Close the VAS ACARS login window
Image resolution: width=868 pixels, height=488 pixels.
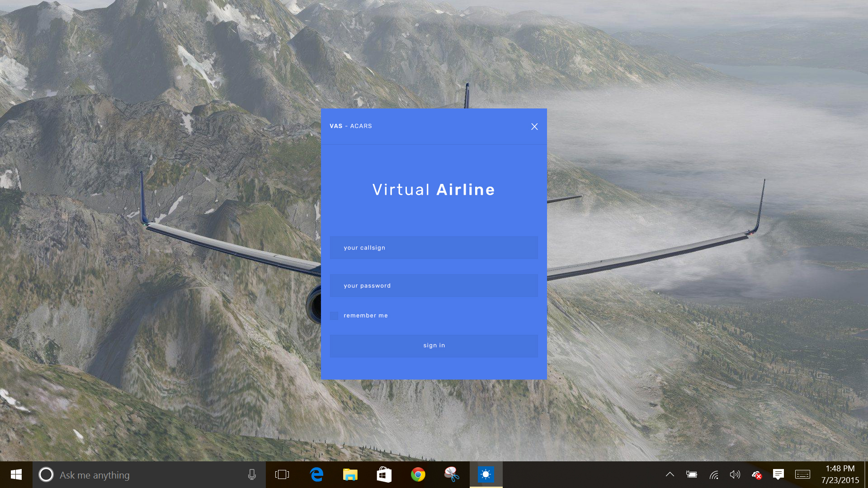(534, 127)
